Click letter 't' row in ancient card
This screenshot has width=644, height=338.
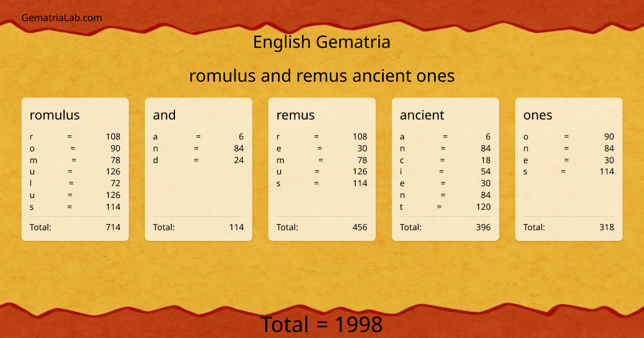point(445,207)
